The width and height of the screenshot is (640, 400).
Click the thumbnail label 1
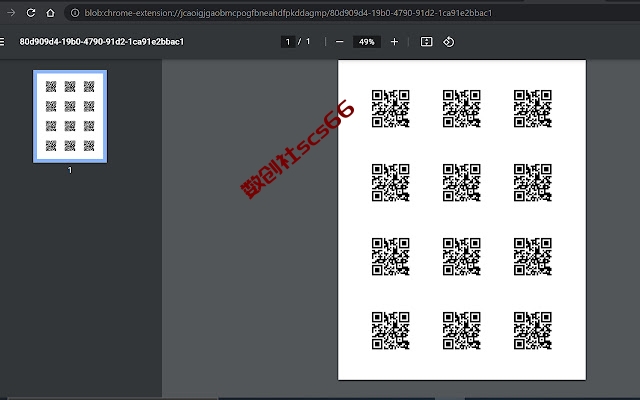click(x=70, y=170)
